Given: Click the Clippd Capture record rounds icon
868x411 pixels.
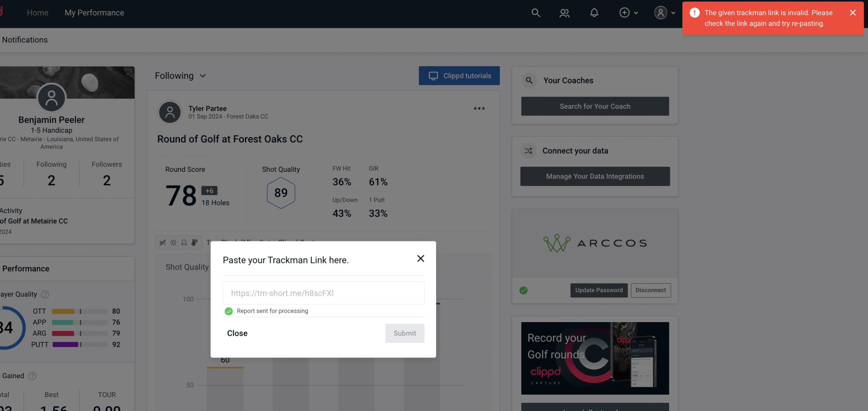Looking at the screenshot, I should click(x=595, y=358).
